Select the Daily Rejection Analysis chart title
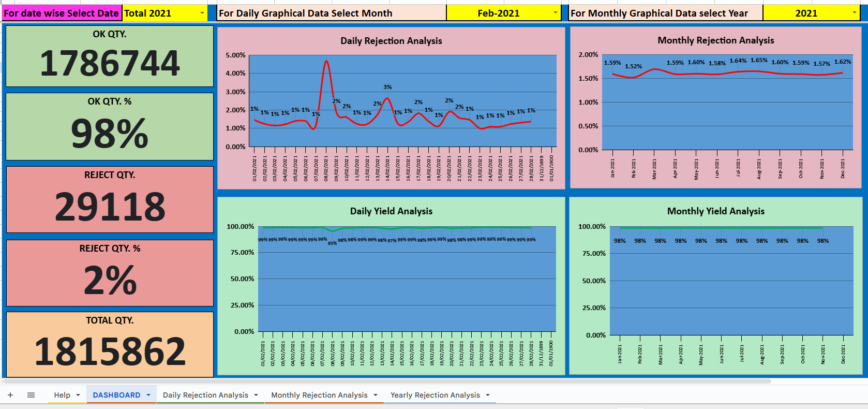Image resolution: width=868 pixels, height=409 pixels. [x=391, y=41]
